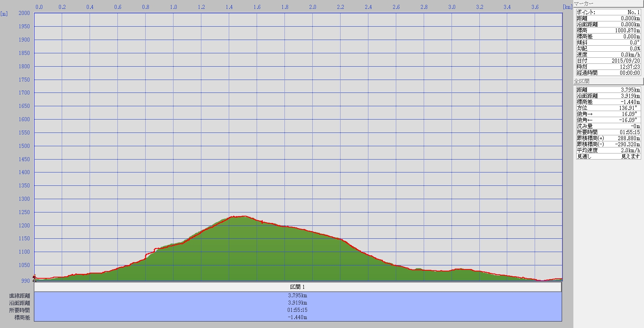Click the 0.0 distance axis label
644x328 pixels.
click(x=39, y=7)
